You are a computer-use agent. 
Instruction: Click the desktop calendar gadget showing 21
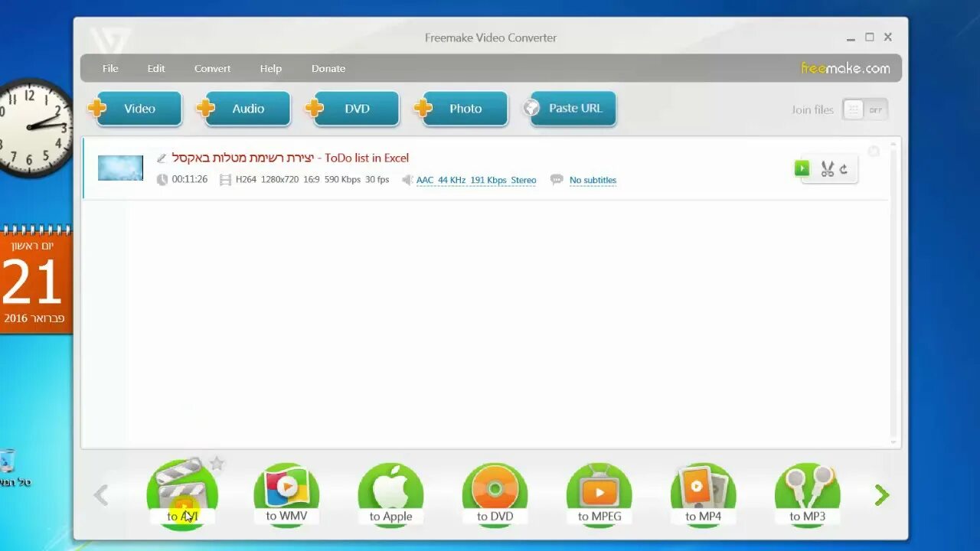tap(35, 280)
